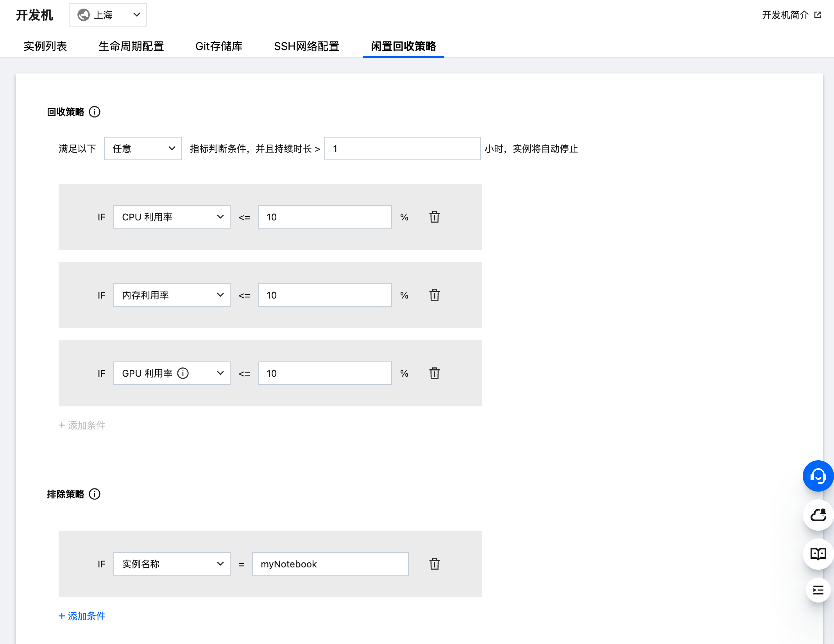
Task: Click the cloud assistant floating icon
Action: coord(818,515)
